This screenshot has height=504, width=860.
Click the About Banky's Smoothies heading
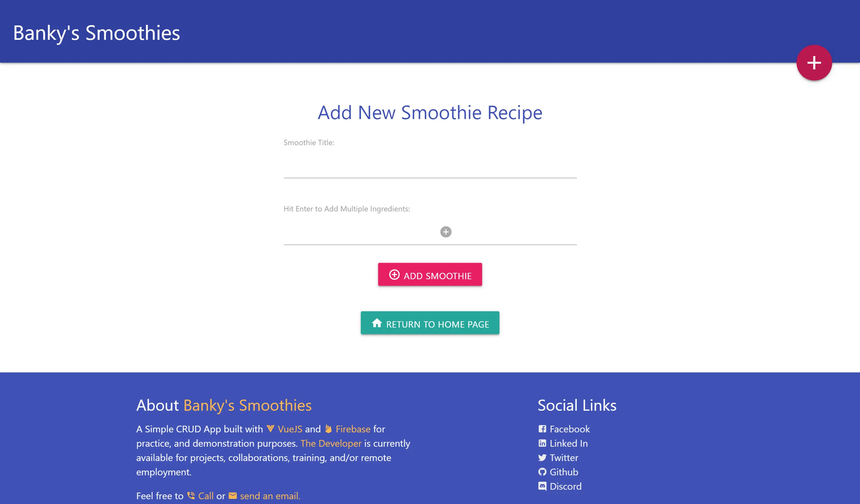(223, 405)
